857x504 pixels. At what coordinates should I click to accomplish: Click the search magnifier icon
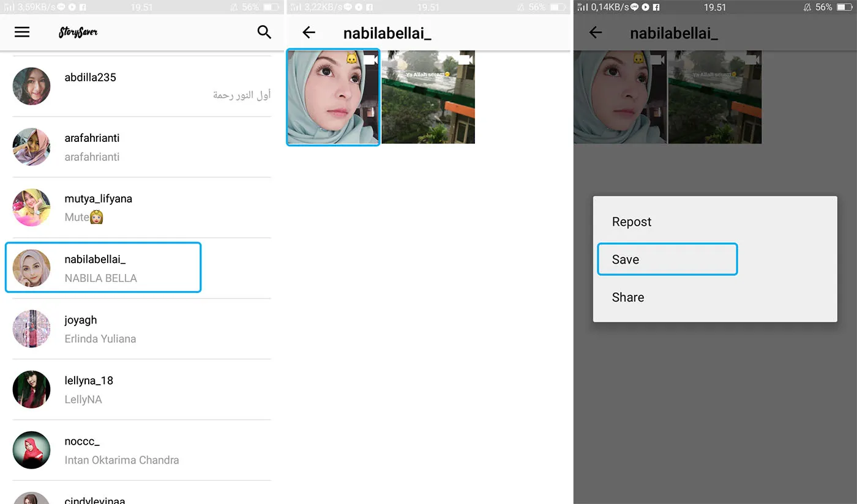264,32
